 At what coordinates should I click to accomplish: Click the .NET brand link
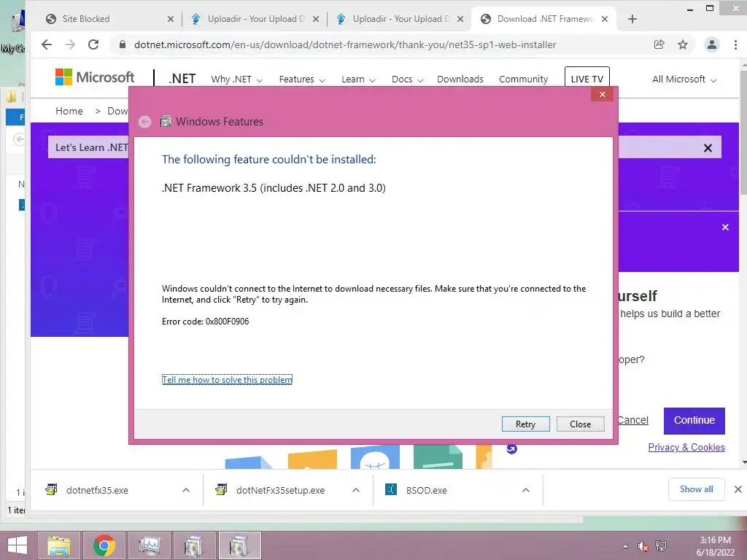[x=182, y=79]
